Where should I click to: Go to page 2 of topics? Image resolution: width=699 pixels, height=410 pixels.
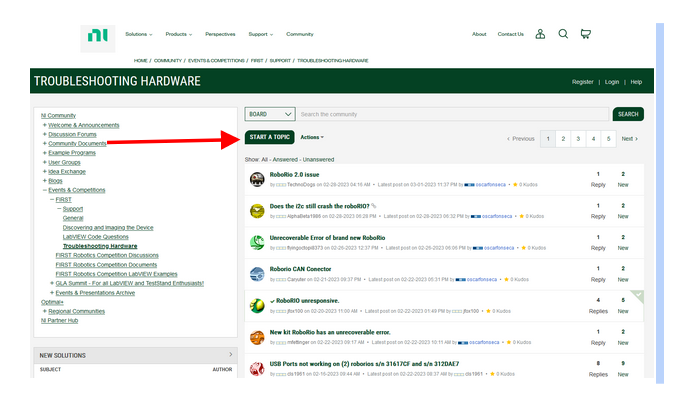(563, 139)
